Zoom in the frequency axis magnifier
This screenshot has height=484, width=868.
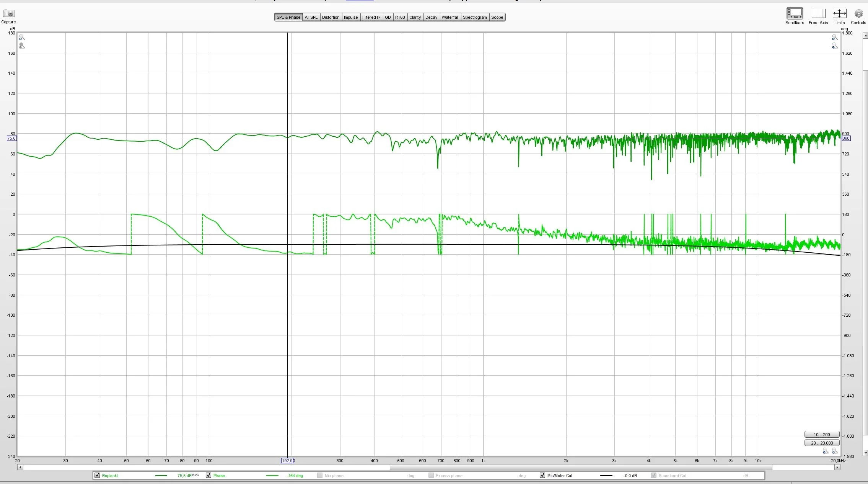click(835, 451)
